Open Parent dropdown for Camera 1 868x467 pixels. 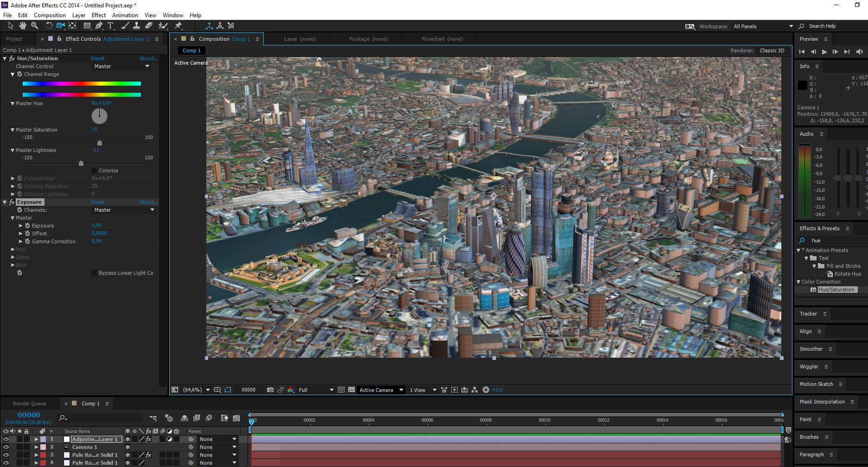(x=218, y=447)
